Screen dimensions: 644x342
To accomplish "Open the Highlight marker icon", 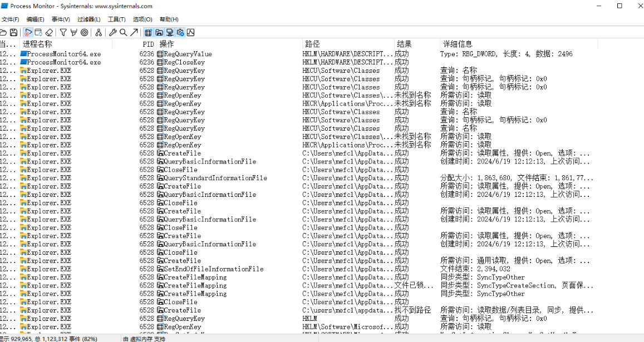I will (x=74, y=32).
